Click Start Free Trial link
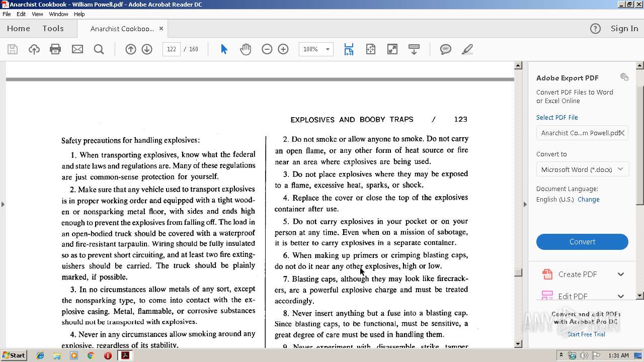This screenshot has height=362, width=644. [x=586, y=334]
